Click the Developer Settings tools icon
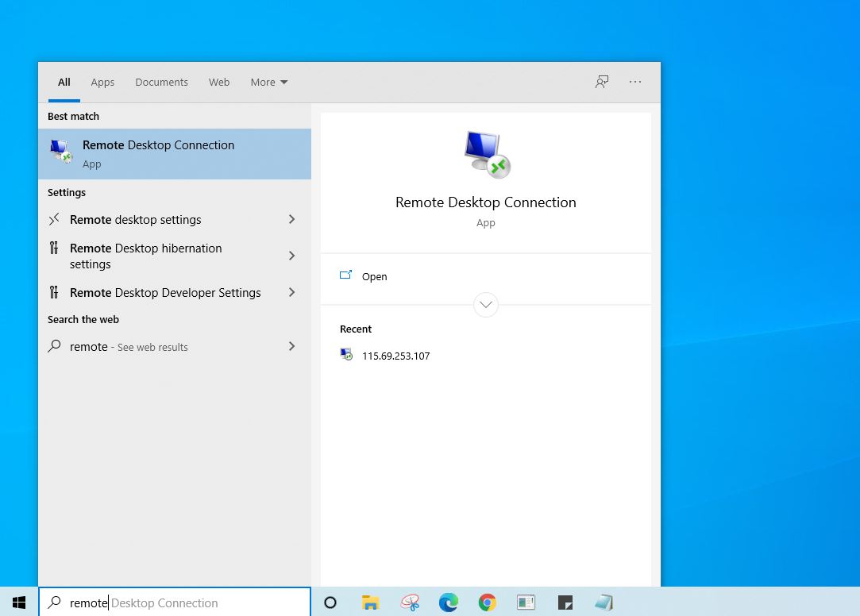860x616 pixels. coord(54,292)
